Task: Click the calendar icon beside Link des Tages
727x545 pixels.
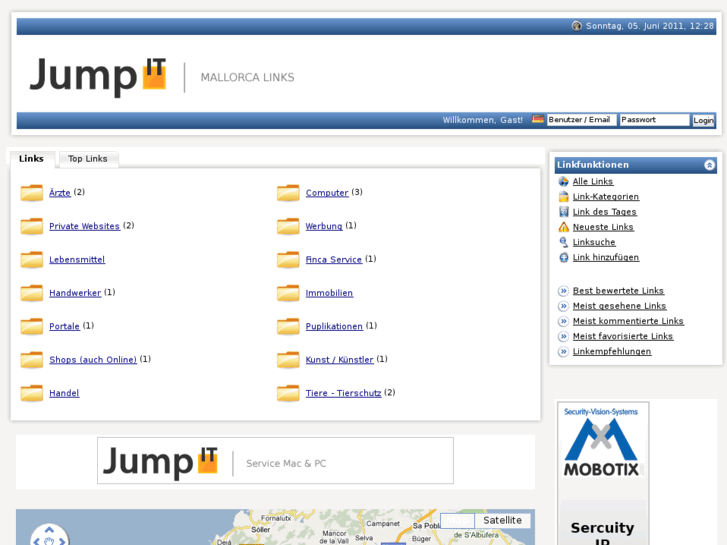Action: coord(563,212)
